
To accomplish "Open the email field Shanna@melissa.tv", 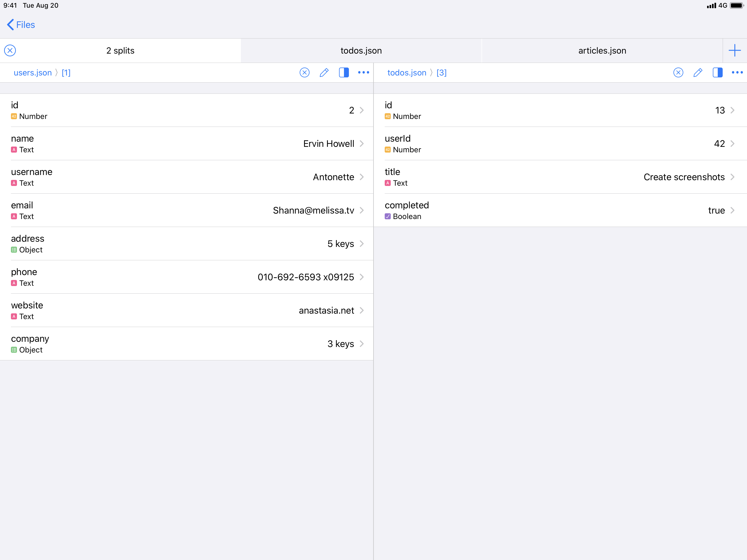I will (187, 210).
